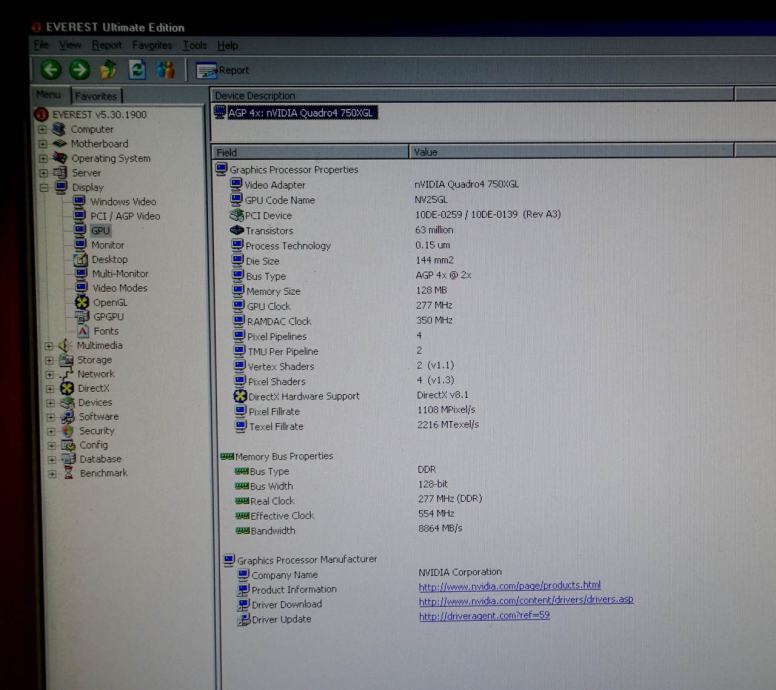Image resolution: width=776 pixels, height=690 pixels.
Task: Open the driveragent.com driver update link
Action: coord(485,615)
